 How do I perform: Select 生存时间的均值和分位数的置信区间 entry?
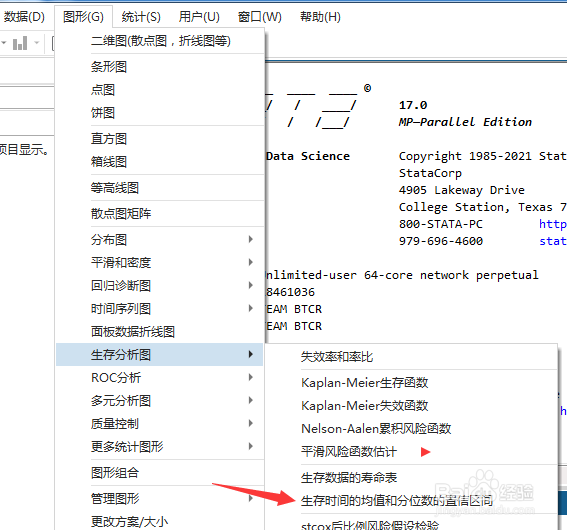(x=412, y=501)
